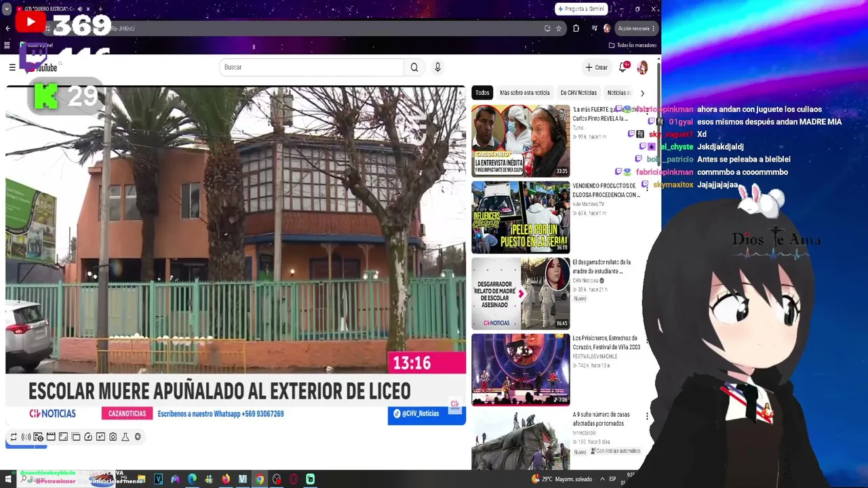Open the tornado-damaged houses video thumbnail
Viewport: 868px width, 488px height.
(x=521, y=441)
